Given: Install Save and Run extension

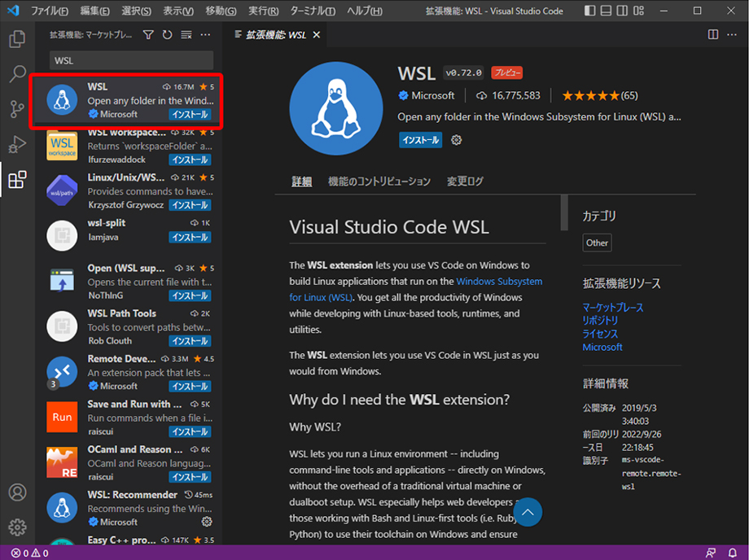Looking at the screenshot, I should point(190,431).
